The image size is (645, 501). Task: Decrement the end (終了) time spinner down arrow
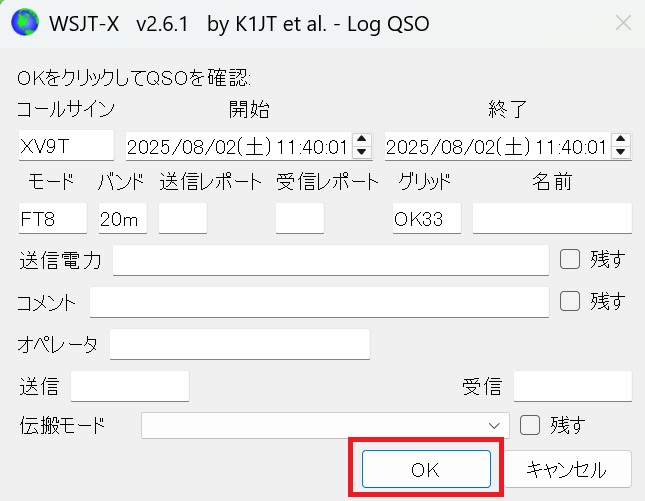click(621, 152)
